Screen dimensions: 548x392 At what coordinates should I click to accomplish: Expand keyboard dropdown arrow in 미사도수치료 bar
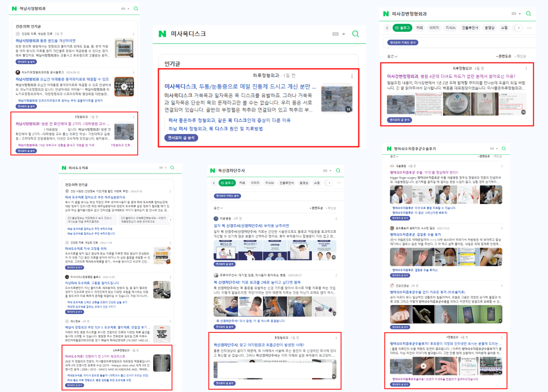[166, 168]
